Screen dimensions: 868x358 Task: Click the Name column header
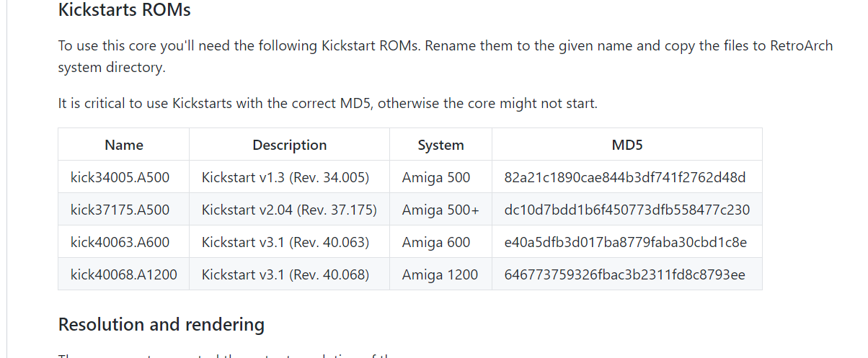(124, 145)
